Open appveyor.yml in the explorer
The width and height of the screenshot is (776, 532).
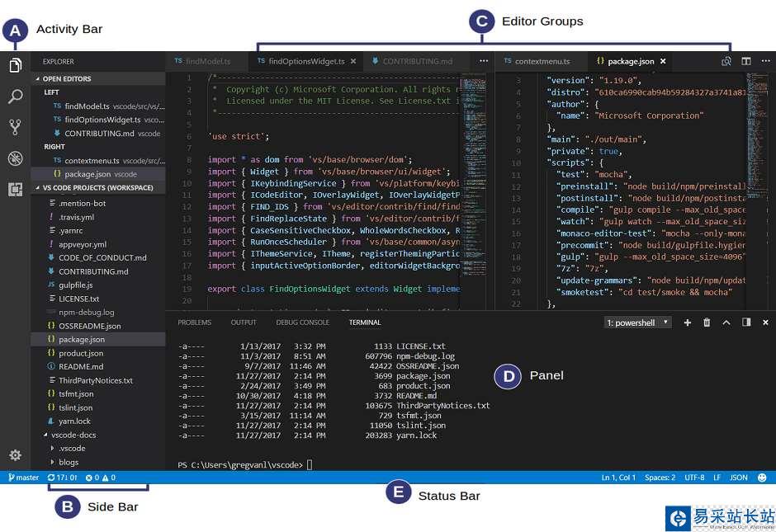coord(98,244)
